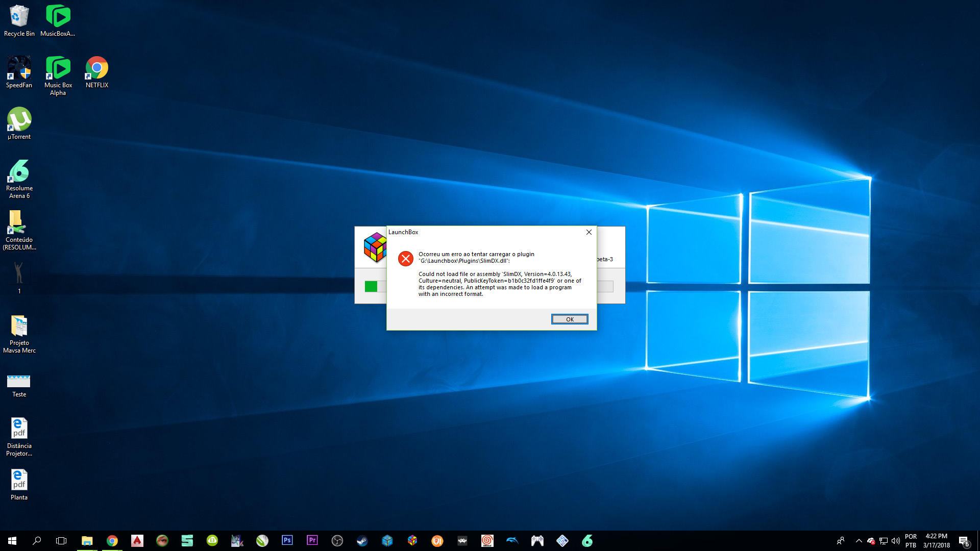Open the Dolphin emulator taskbar icon
980x551 pixels.
pos(512,540)
